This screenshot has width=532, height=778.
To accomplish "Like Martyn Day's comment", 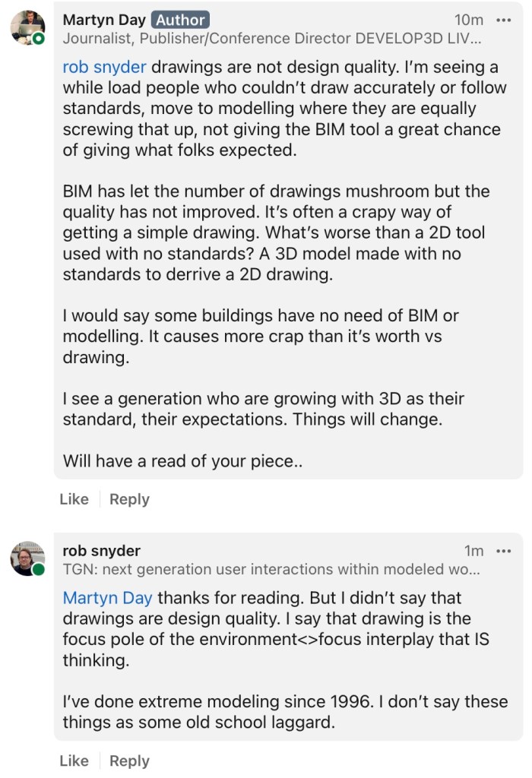I will click(x=74, y=499).
